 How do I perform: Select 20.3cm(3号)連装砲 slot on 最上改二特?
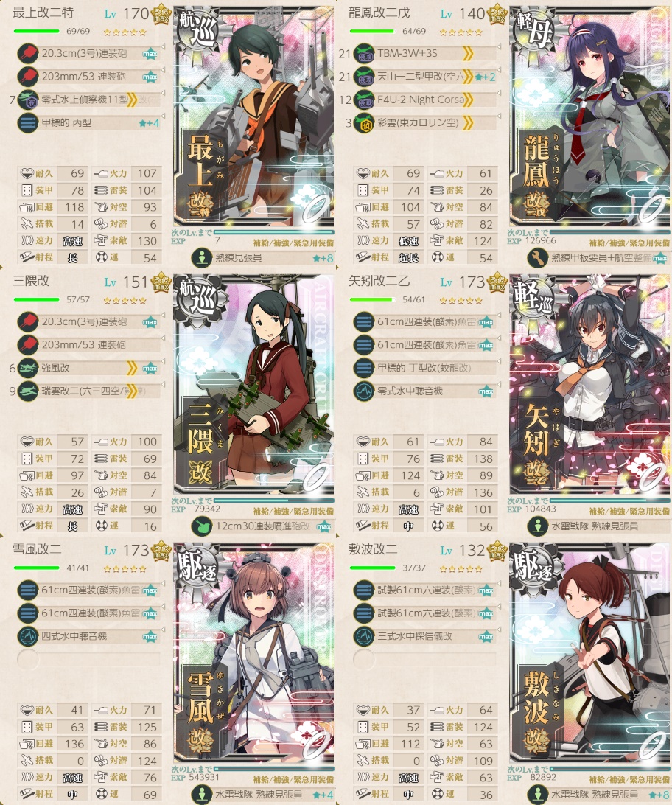tap(88, 53)
